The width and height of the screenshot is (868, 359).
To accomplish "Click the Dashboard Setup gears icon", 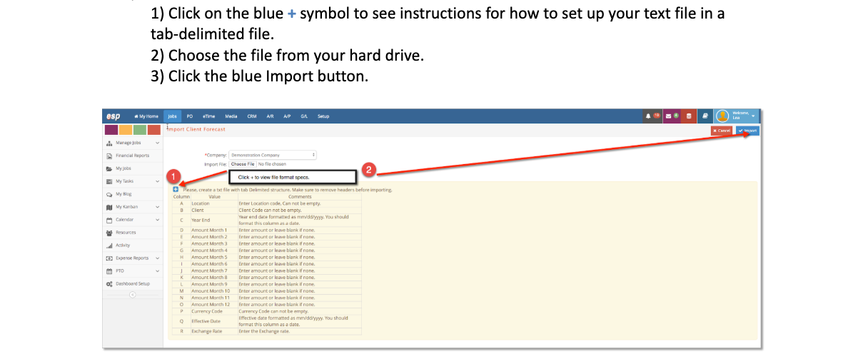I will click(109, 284).
